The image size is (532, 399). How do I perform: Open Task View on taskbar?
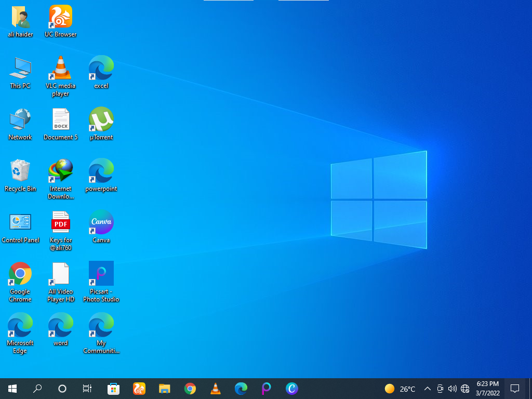[x=87, y=389]
